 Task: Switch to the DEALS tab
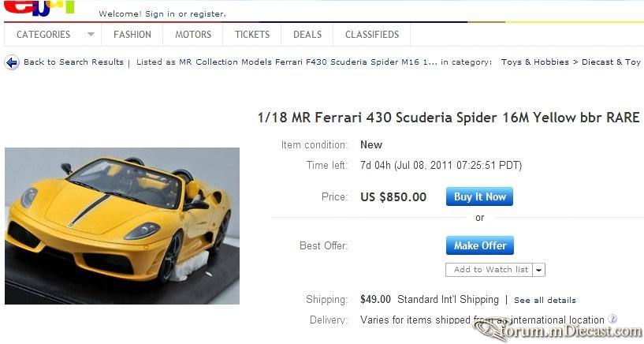[307, 35]
